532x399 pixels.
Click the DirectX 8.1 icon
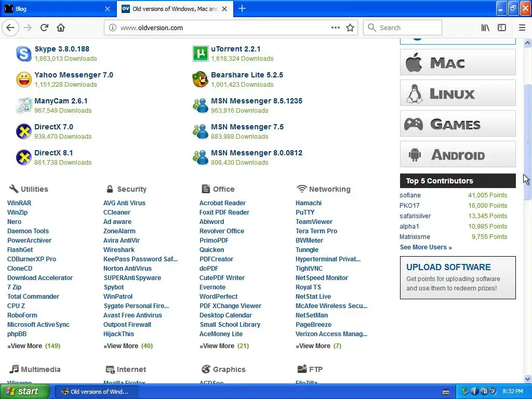coord(24,157)
